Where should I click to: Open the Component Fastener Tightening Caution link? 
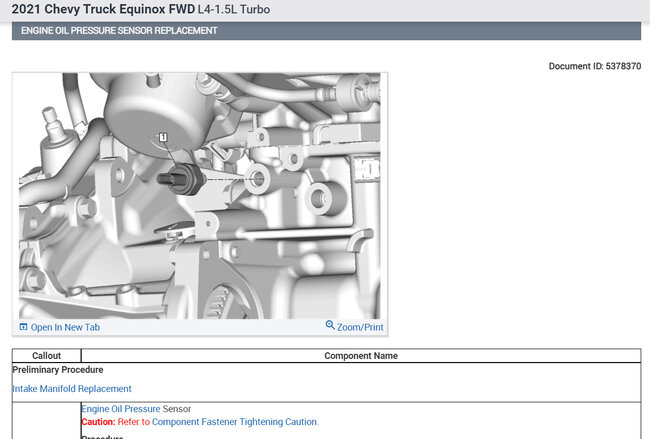point(234,422)
